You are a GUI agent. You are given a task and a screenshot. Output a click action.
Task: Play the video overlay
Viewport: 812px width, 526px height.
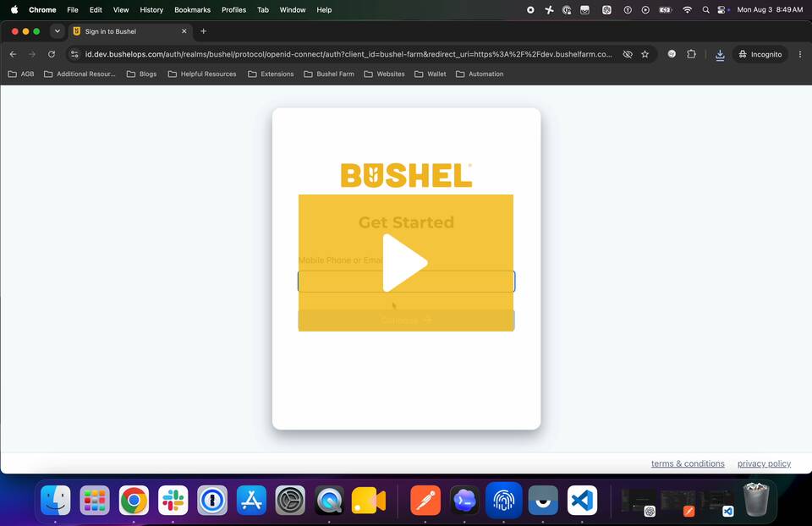[405, 263]
